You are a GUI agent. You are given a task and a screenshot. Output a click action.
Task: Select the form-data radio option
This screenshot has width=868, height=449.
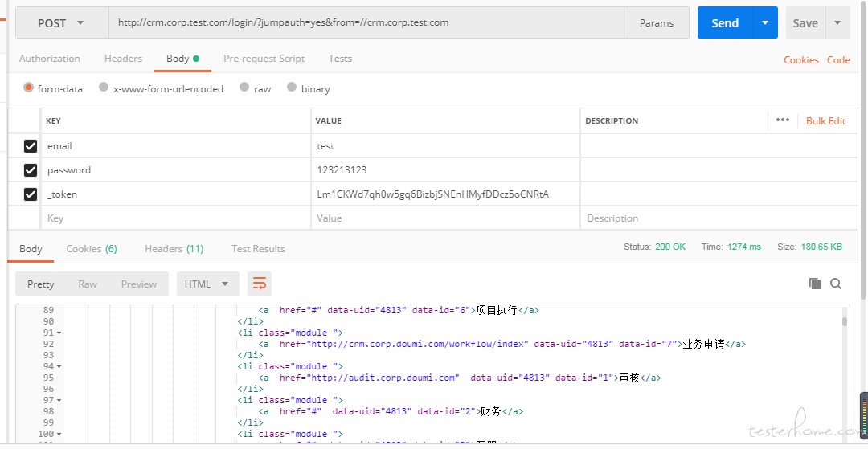pyautogui.click(x=29, y=88)
